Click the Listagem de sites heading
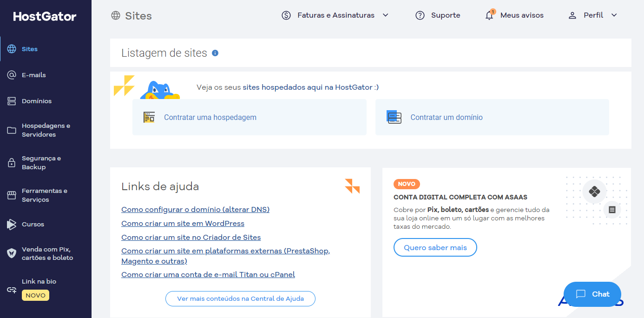The image size is (644, 318). [x=164, y=53]
